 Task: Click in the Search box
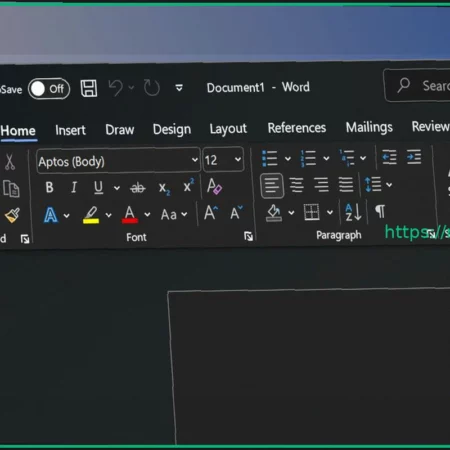(417, 85)
